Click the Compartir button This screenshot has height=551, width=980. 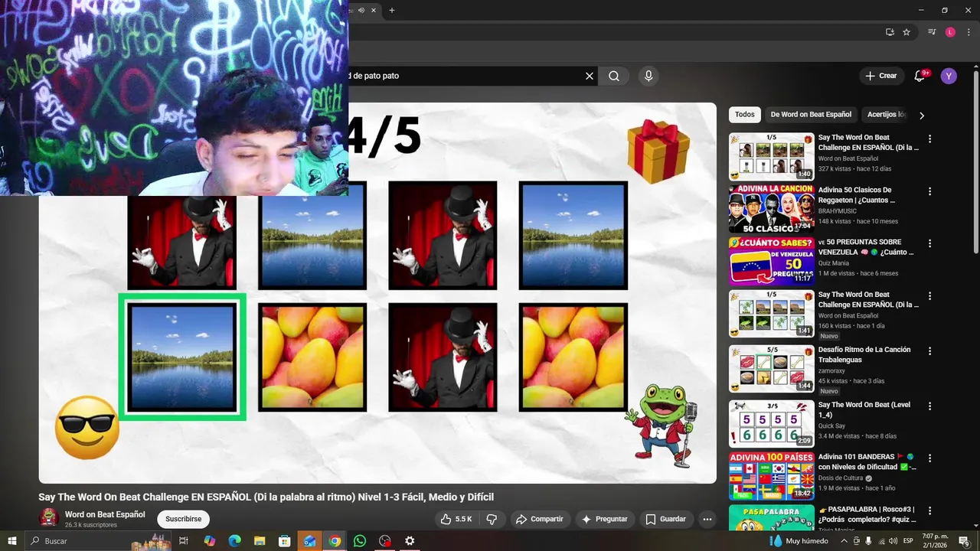(539, 519)
